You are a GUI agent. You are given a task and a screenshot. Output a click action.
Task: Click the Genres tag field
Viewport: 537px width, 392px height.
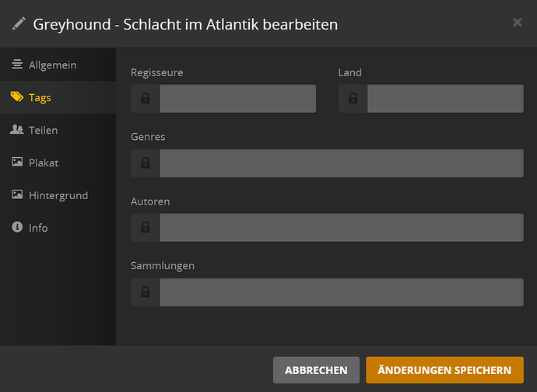click(x=342, y=163)
